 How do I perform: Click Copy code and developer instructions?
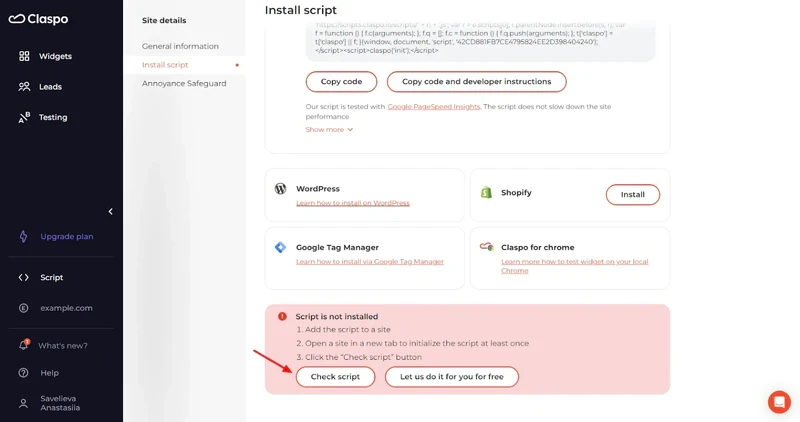(x=477, y=82)
